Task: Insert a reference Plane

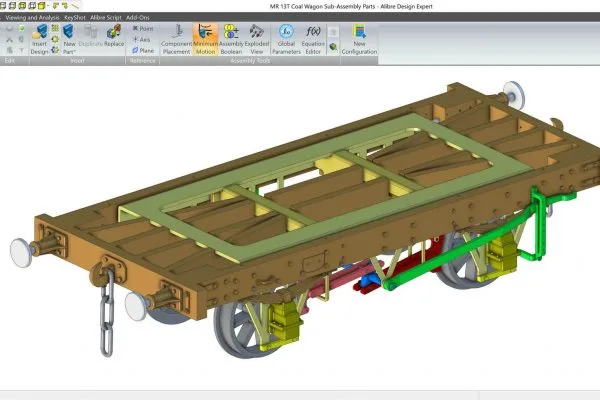Action: click(x=143, y=50)
